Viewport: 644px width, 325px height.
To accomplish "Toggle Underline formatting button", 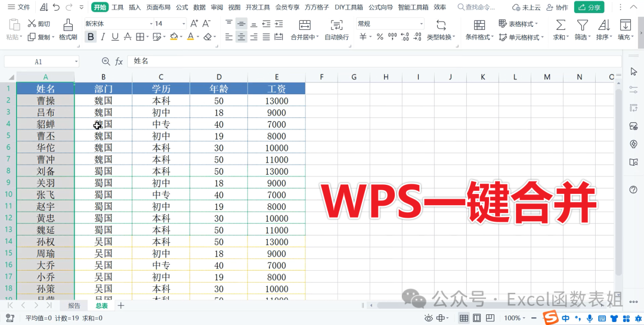I will [114, 37].
